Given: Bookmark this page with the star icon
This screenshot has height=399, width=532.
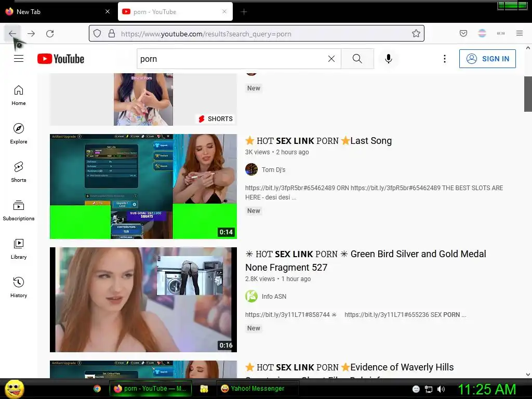Looking at the screenshot, I should pos(416,34).
